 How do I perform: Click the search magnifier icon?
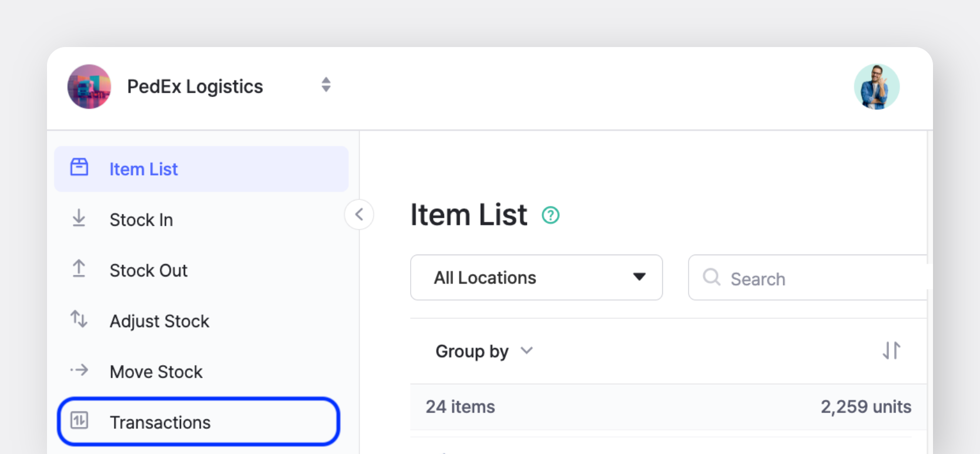pos(711,278)
